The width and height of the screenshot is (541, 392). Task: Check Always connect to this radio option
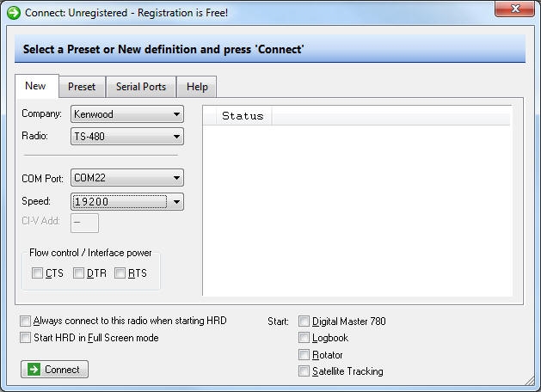pyautogui.click(x=25, y=321)
